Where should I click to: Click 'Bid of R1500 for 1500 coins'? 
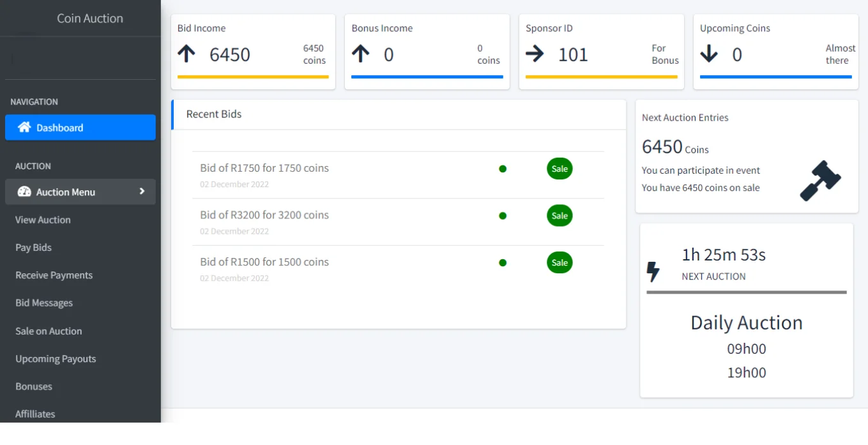(264, 262)
